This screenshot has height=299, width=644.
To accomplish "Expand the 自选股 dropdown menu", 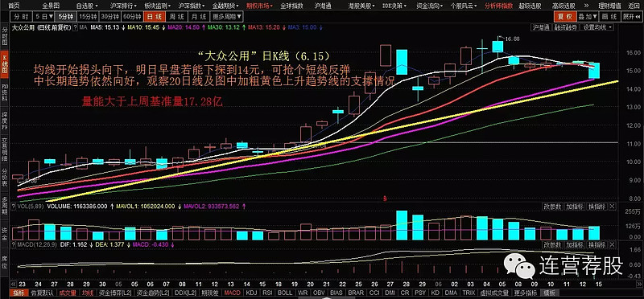I will pyautogui.click(x=87, y=6).
